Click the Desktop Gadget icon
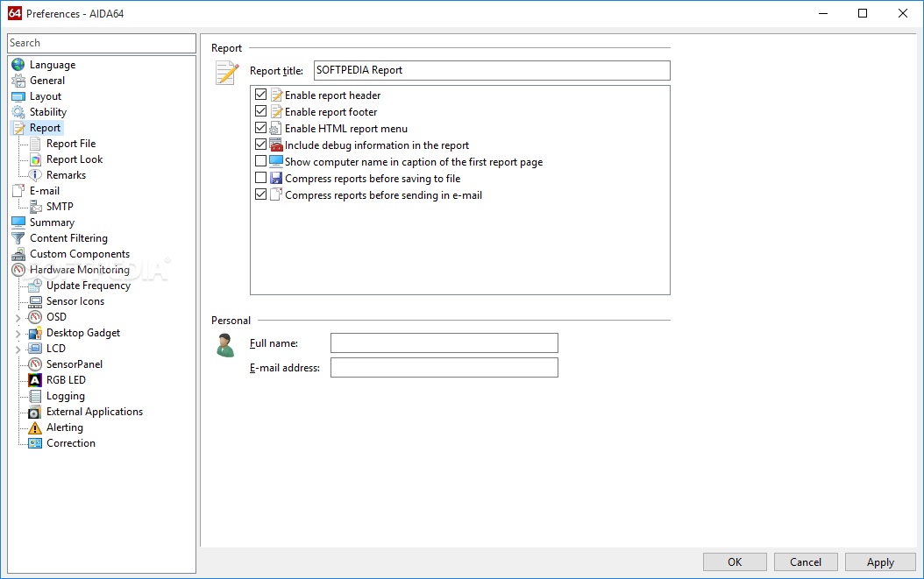The image size is (924, 579). pyautogui.click(x=35, y=333)
